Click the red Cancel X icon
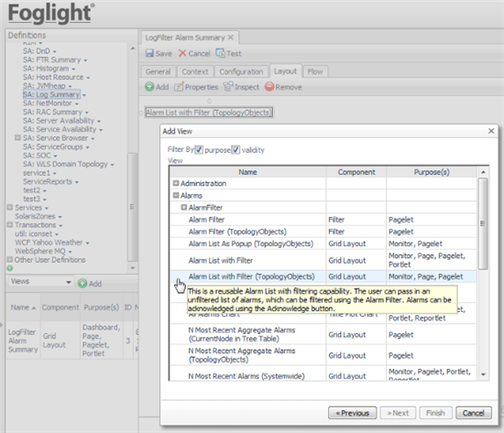Viewport: 504px width, 433px height. click(182, 53)
